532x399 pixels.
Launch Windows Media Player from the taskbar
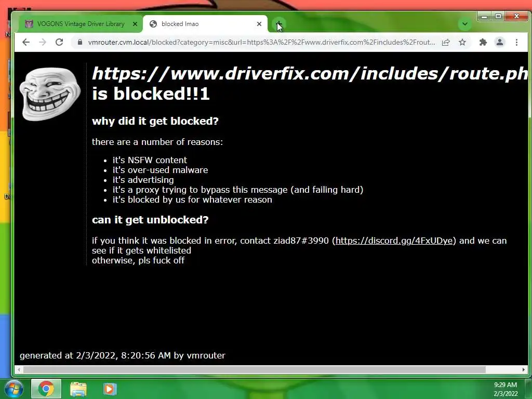click(110, 389)
